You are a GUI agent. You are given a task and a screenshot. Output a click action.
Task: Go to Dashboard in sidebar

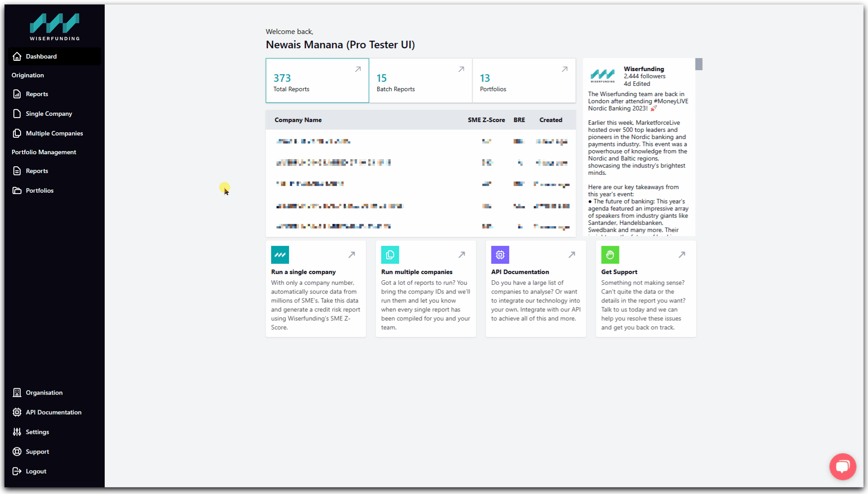click(55, 56)
